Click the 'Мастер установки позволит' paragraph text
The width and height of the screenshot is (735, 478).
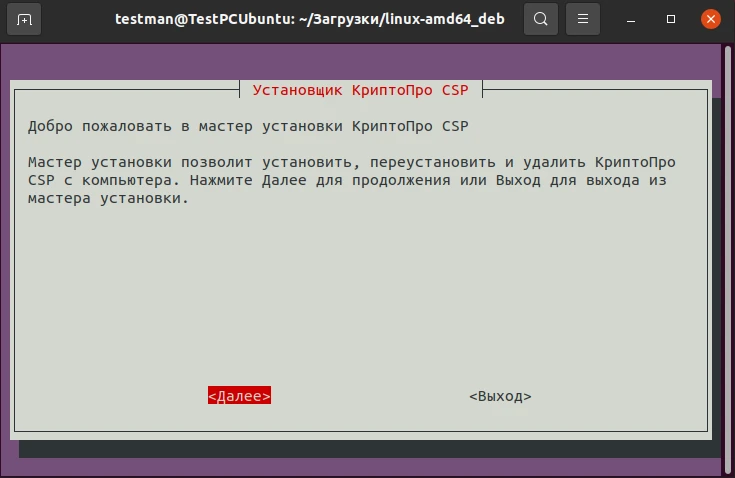[352, 180]
